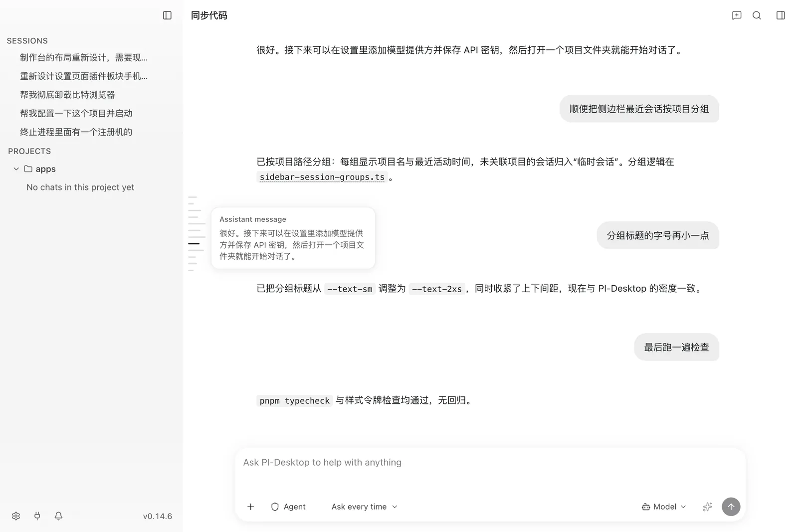
Task: Click No chats in this project yet
Action: click(80, 187)
